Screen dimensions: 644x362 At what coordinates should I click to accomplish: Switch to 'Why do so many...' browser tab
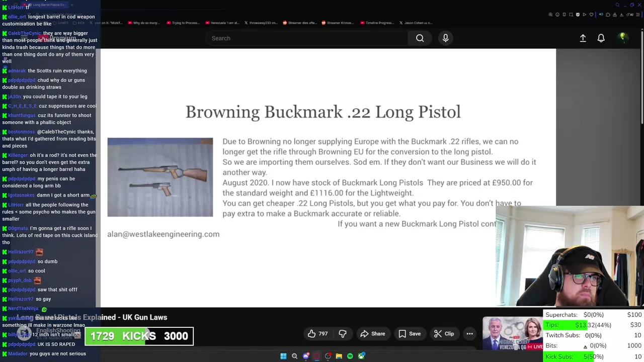click(143, 23)
